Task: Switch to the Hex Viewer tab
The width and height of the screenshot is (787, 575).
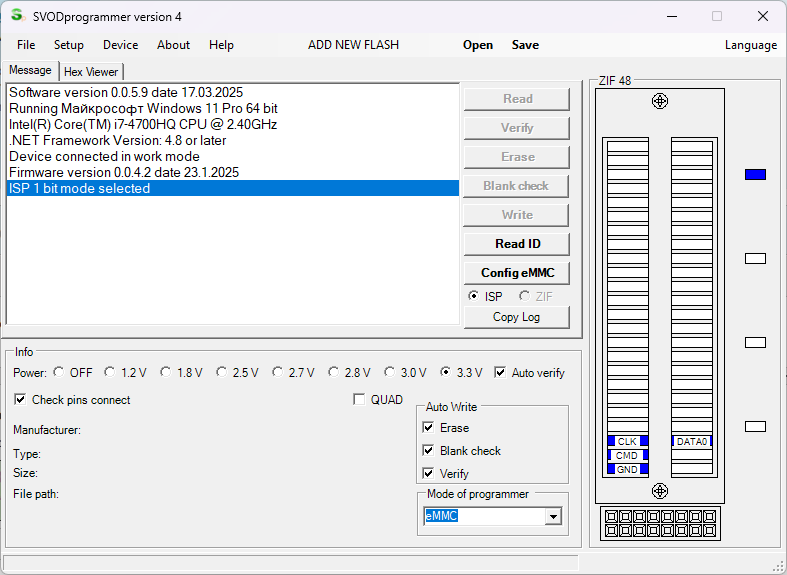Action: point(91,72)
